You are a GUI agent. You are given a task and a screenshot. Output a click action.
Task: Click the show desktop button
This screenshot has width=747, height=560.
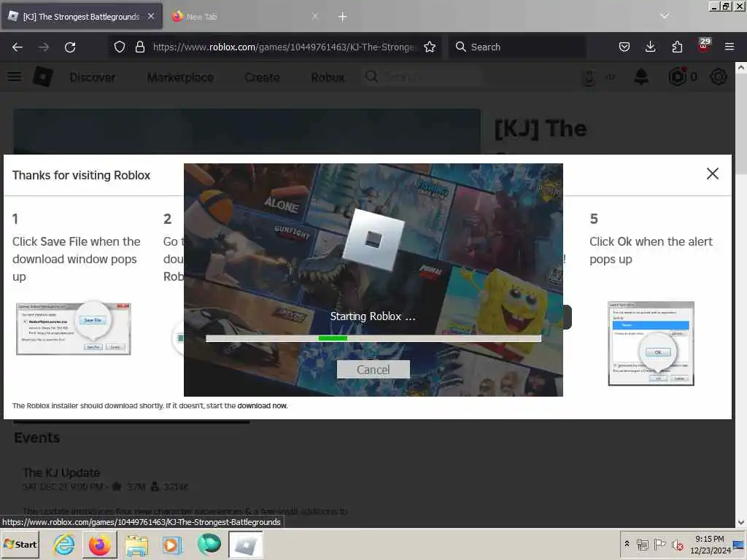tap(739, 544)
